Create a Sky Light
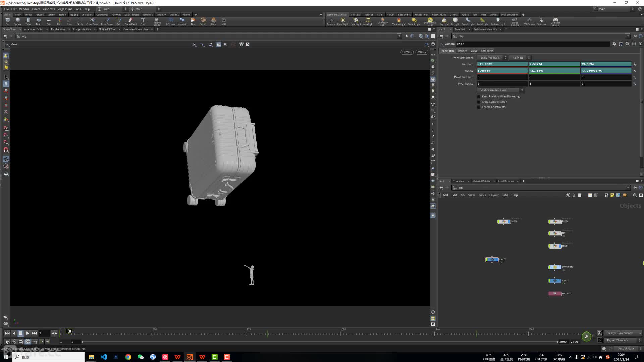This screenshot has width=644, height=362. (x=444, y=21)
